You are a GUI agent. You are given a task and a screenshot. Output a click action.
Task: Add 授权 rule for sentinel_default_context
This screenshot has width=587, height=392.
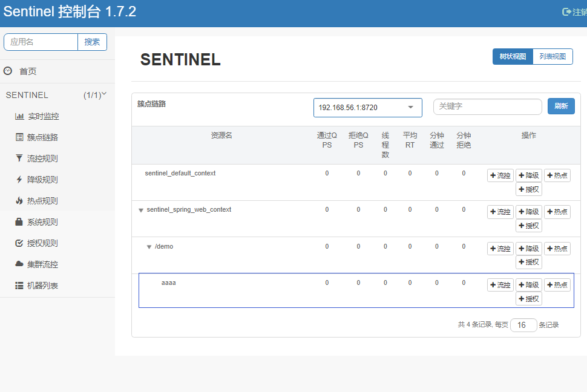click(x=528, y=189)
